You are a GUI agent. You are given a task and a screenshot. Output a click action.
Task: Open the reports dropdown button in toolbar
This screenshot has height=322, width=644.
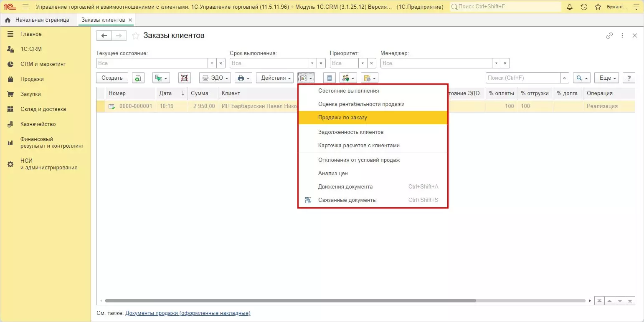306,78
